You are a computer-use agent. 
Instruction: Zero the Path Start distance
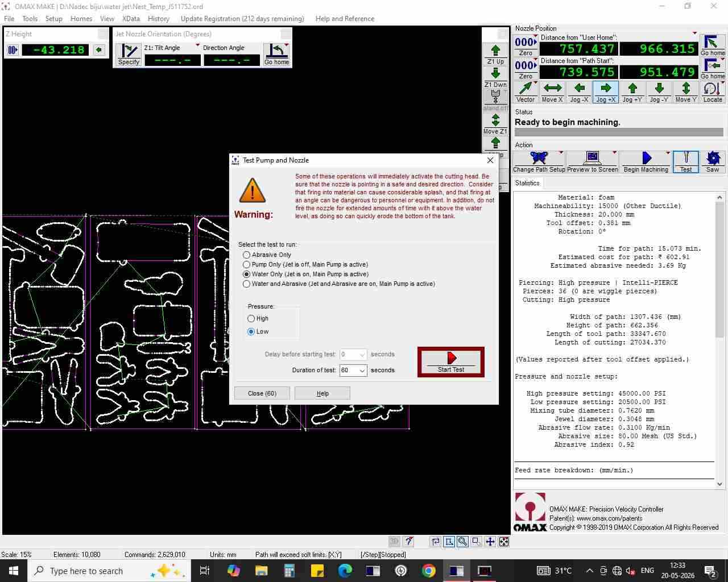point(526,69)
